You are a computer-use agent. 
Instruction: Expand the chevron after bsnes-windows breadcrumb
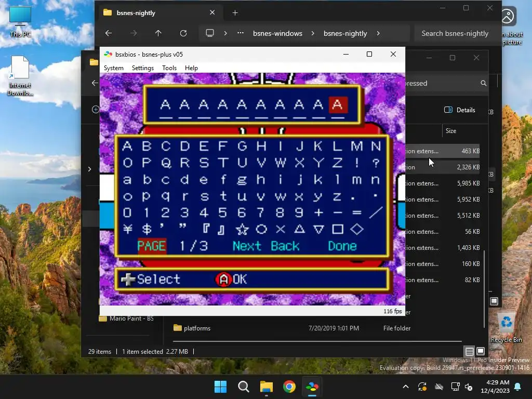pyautogui.click(x=312, y=33)
